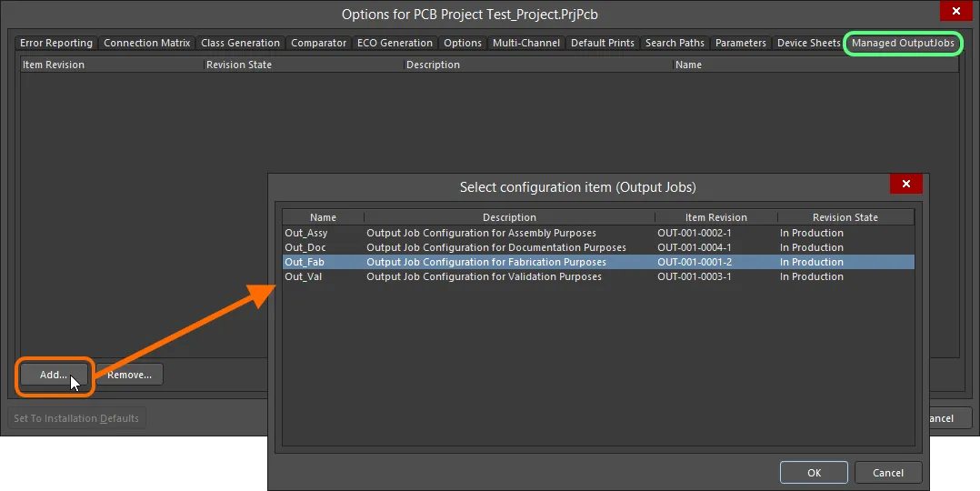Go to the ECO Generation tab

pyautogui.click(x=395, y=43)
